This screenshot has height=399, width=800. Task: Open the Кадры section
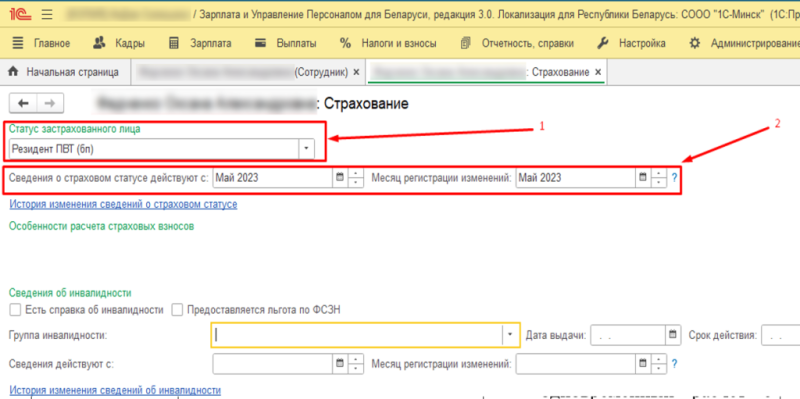pyautogui.click(x=119, y=43)
